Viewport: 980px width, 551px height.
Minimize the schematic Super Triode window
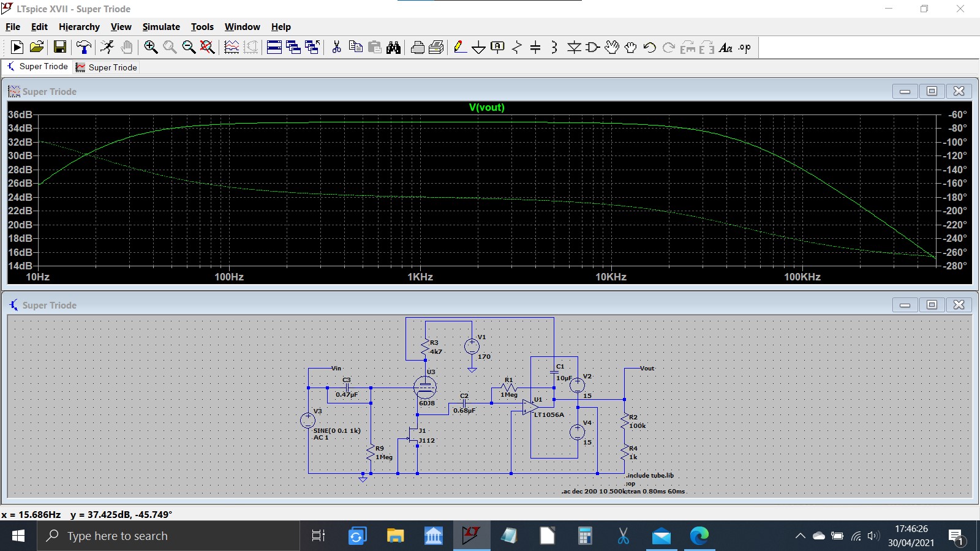click(x=905, y=305)
